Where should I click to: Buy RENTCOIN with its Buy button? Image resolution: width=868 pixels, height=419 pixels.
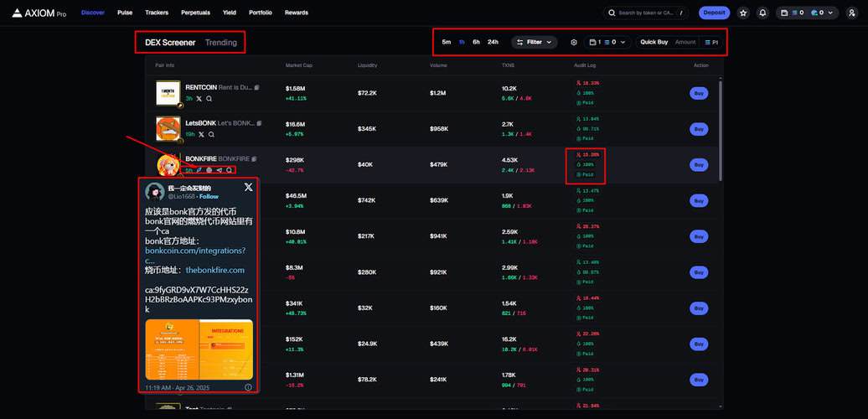point(699,93)
